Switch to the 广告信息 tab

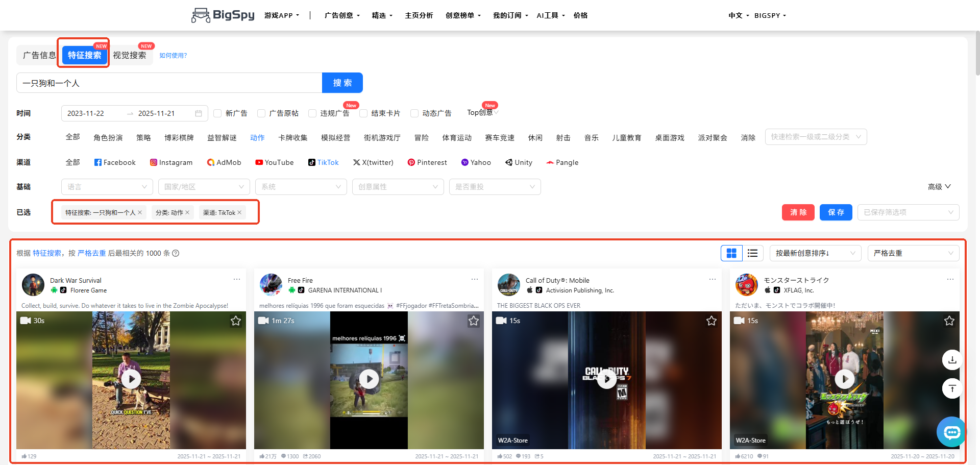pyautogui.click(x=38, y=55)
